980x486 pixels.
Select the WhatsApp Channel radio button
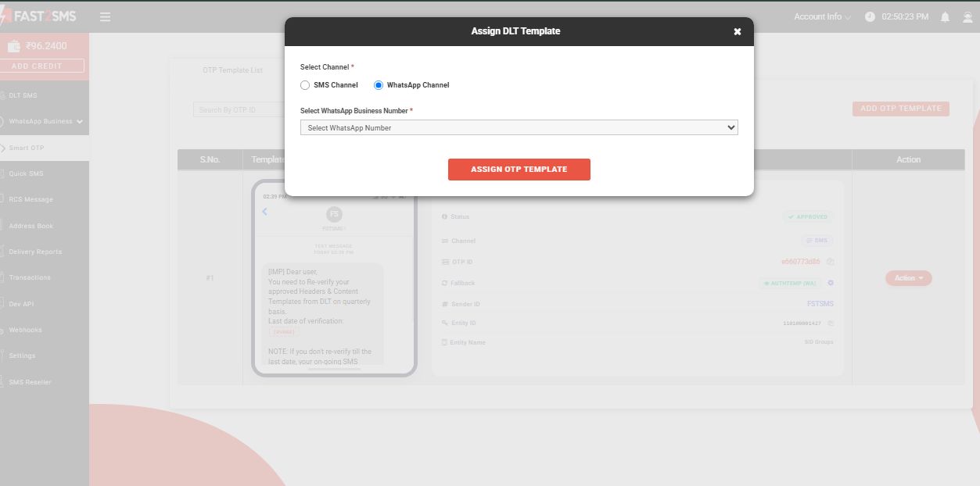(379, 85)
